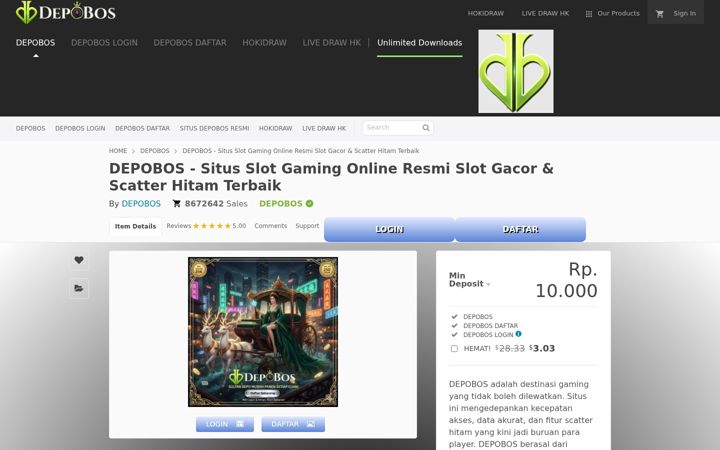The image size is (720, 450).
Task: Open LIVE DRAW HK in gray sub-navigation
Action: [324, 128]
